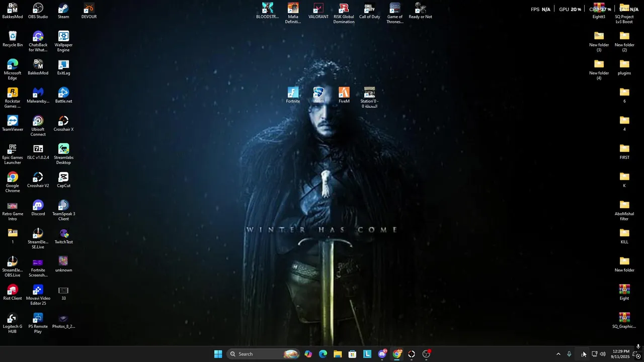Select the CapCut desktop shortcut

[63, 180]
